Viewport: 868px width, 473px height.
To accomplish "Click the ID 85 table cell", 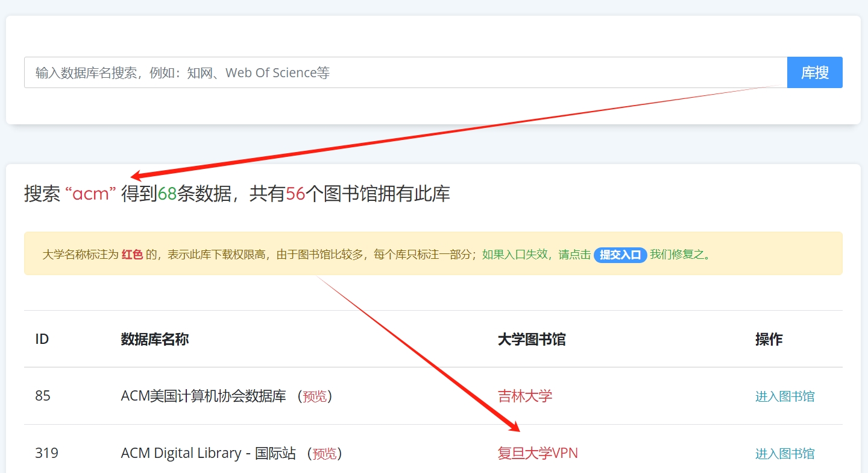I will point(43,396).
